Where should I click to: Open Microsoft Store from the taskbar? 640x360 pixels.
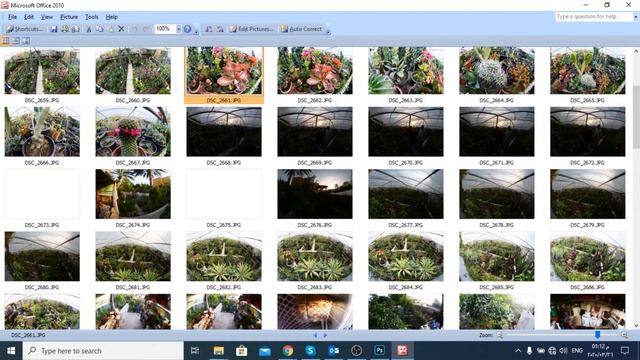tap(242, 350)
